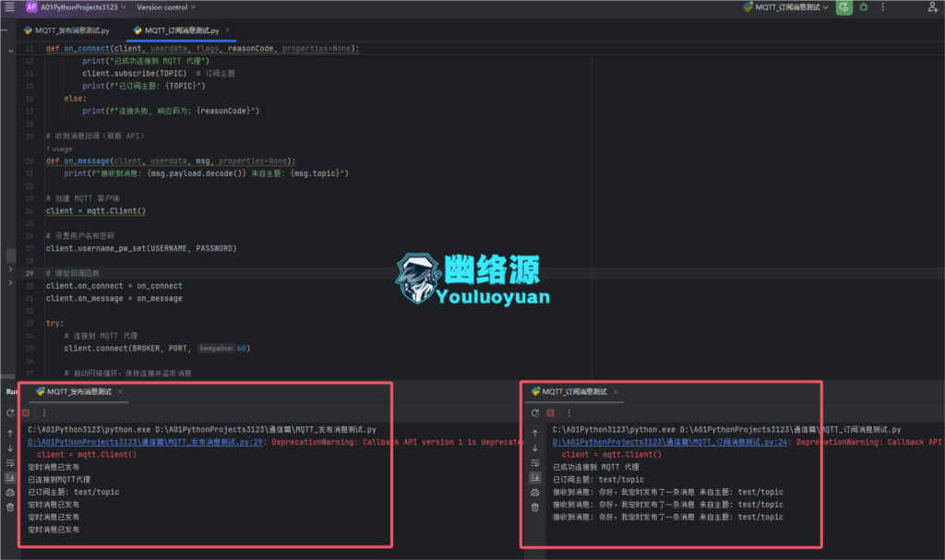The image size is (945, 560).
Task: Collapse the on_connect function fold arrow
Action: (10, 51)
